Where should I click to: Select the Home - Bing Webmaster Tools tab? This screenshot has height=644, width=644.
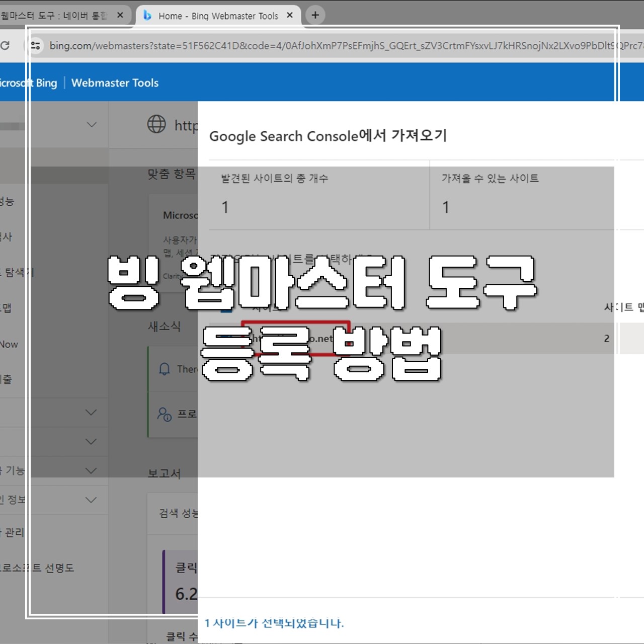(218, 16)
